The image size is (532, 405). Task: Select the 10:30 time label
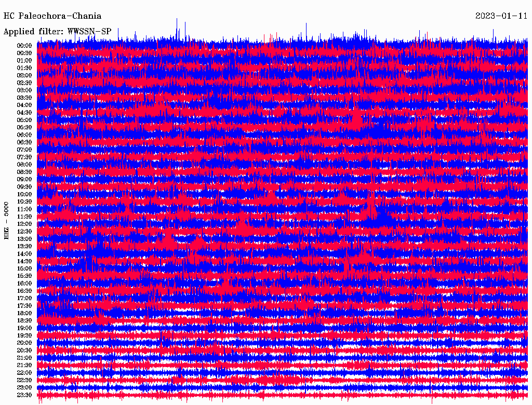24,202
